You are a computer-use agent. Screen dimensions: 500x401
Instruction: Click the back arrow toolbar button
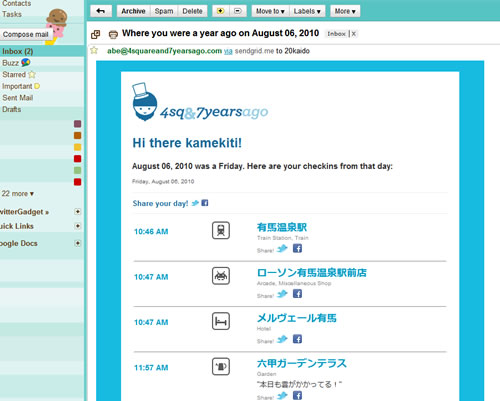[x=101, y=11]
